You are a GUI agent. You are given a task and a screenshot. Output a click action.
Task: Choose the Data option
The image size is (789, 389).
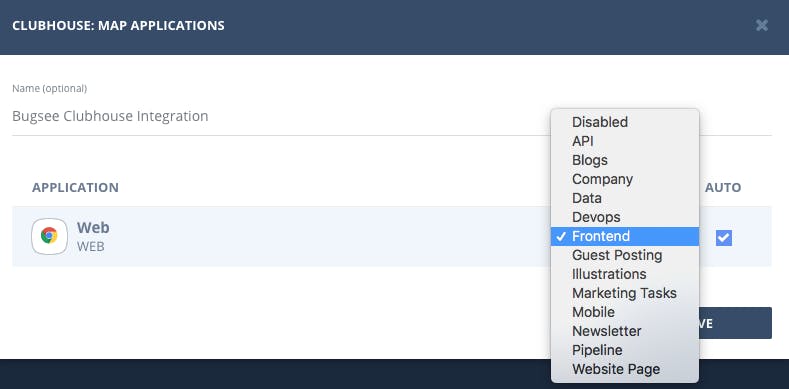[625, 198]
